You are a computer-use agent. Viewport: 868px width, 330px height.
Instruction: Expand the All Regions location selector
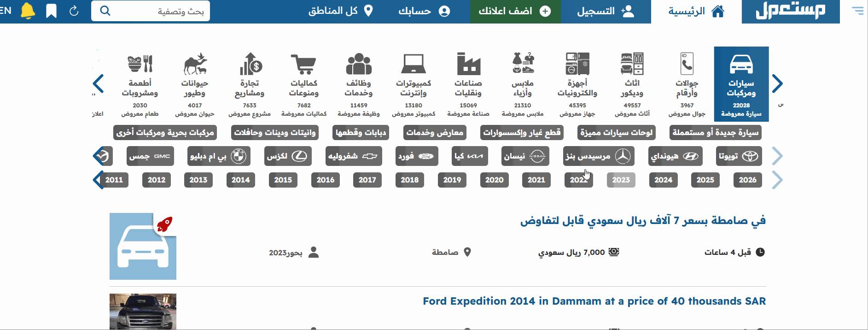[340, 11]
